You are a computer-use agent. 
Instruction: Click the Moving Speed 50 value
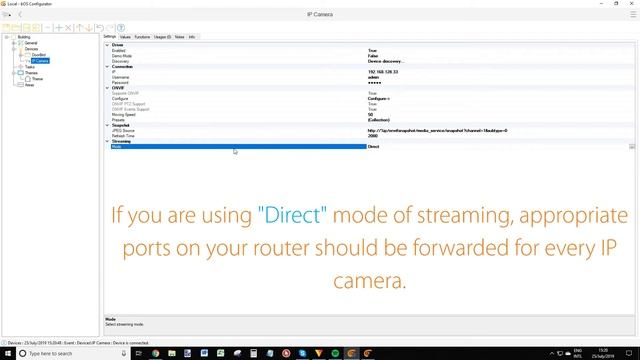(370, 115)
